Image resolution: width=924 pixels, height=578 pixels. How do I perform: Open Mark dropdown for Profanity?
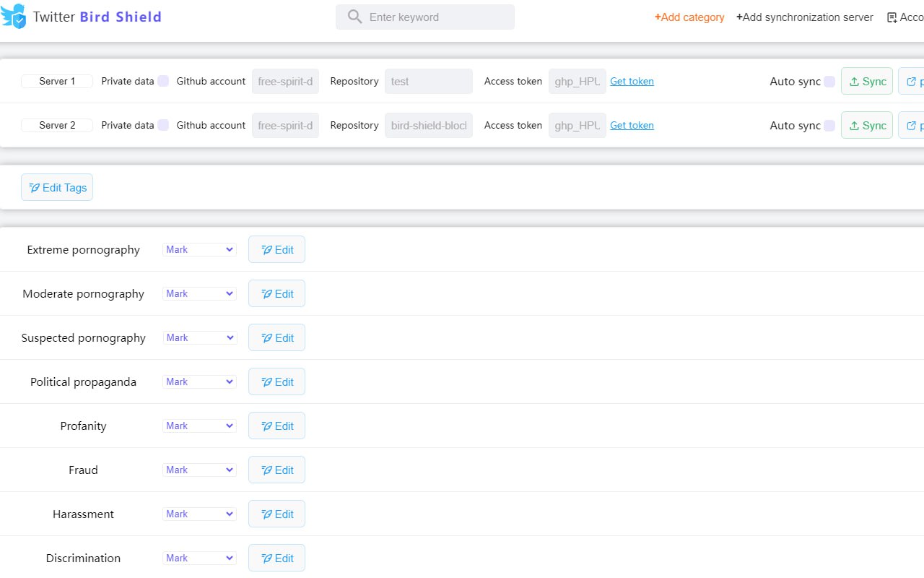tap(199, 426)
